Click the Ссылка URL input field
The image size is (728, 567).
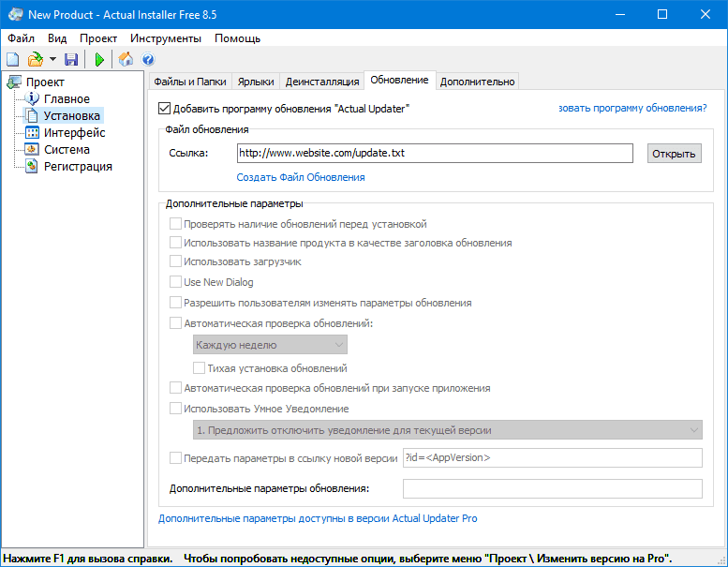point(435,154)
